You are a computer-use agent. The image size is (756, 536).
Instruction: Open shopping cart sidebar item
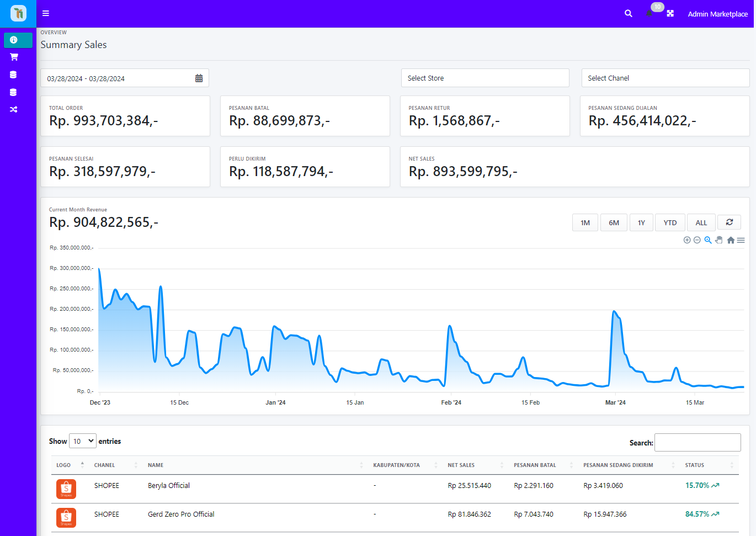(14, 57)
